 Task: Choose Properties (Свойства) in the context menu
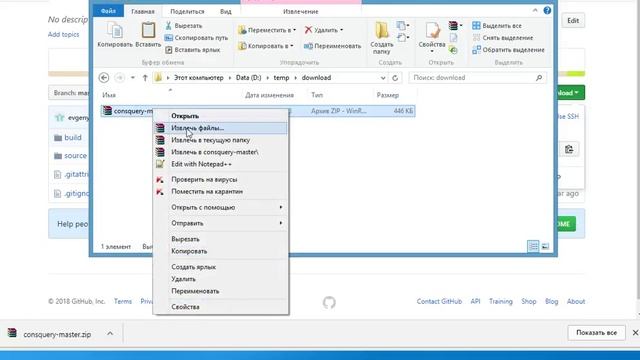[x=220, y=307]
